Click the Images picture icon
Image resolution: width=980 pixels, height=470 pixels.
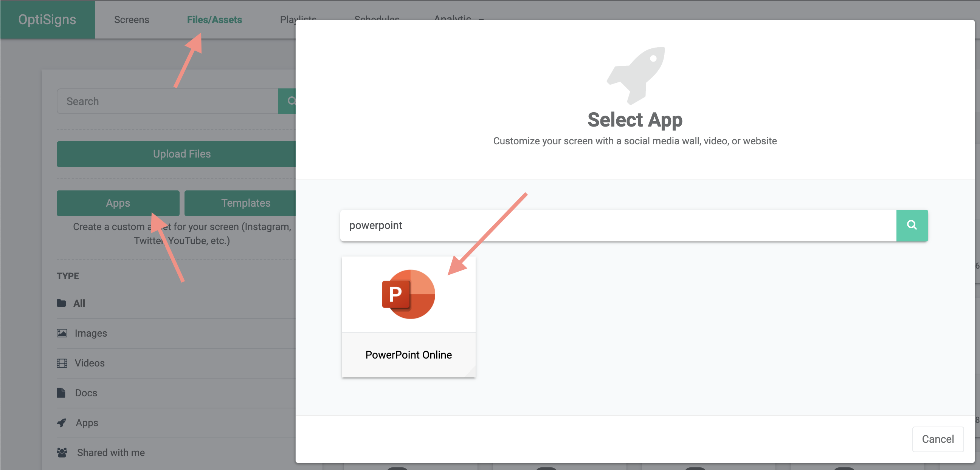[x=62, y=333]
